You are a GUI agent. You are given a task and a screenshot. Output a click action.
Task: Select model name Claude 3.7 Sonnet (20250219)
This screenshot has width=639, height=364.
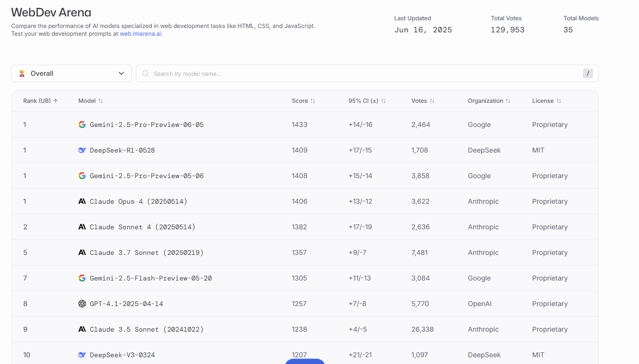click(147, 252)
